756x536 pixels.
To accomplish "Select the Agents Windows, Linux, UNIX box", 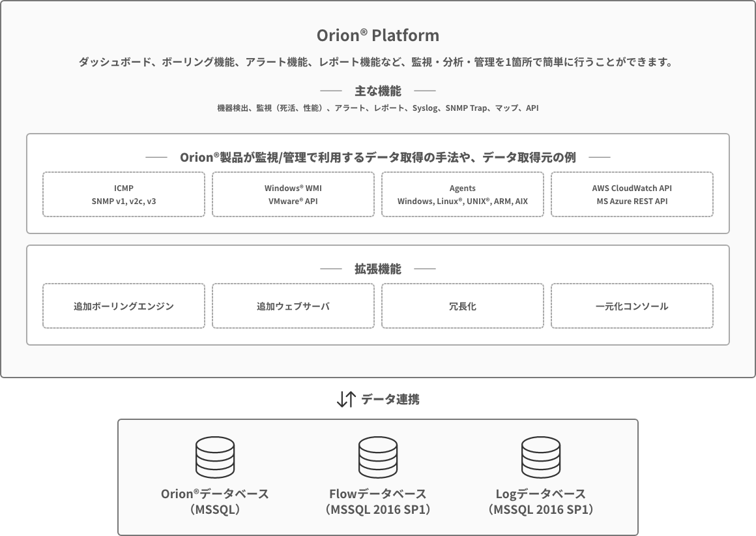I will click(x=463, y=194).
